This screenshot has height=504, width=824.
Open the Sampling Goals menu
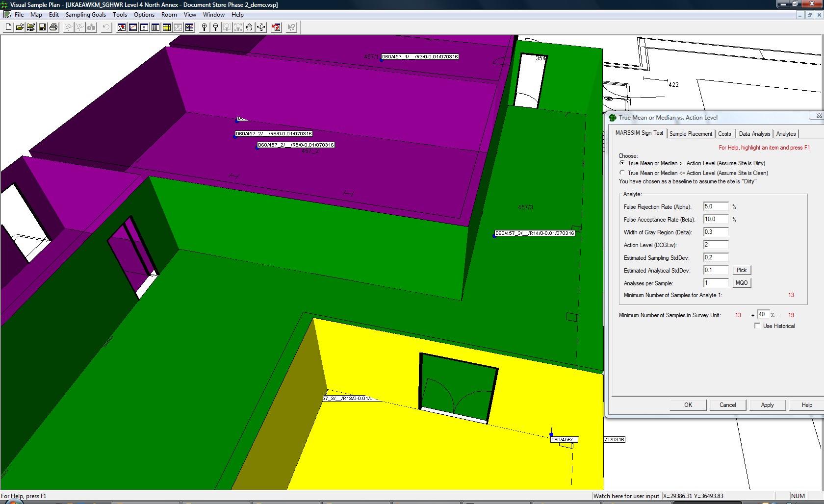point(86,15)
